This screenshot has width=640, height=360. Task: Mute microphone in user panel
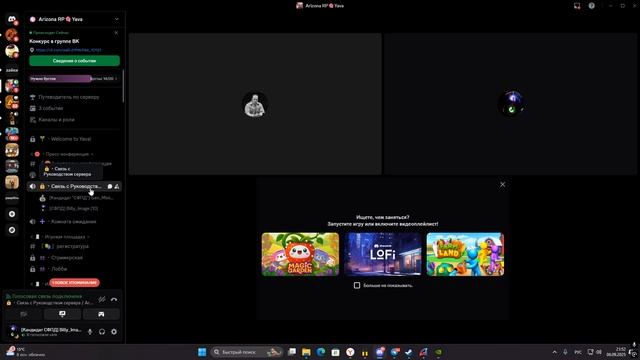90,332
